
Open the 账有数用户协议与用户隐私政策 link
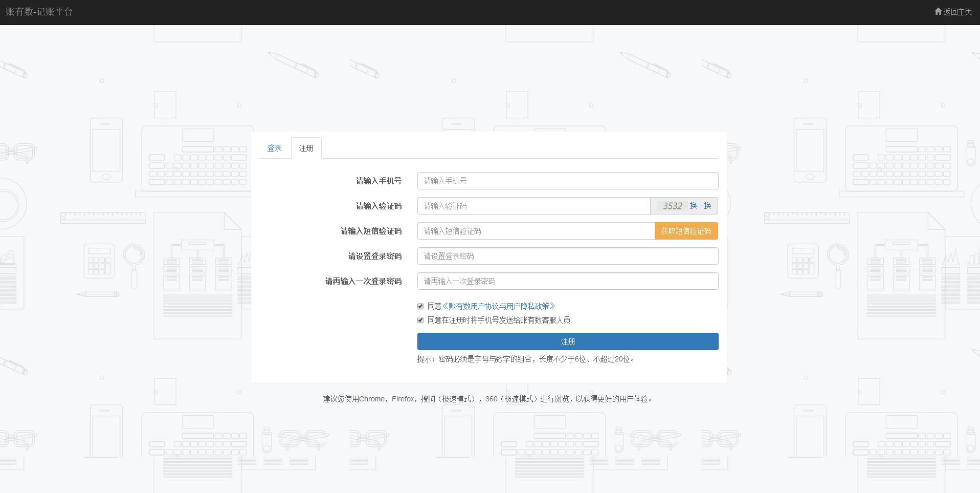(499, 306)
